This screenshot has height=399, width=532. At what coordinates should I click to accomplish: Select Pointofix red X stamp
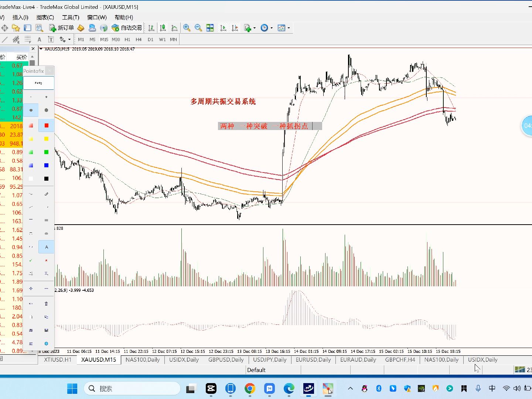click(46, 260)
